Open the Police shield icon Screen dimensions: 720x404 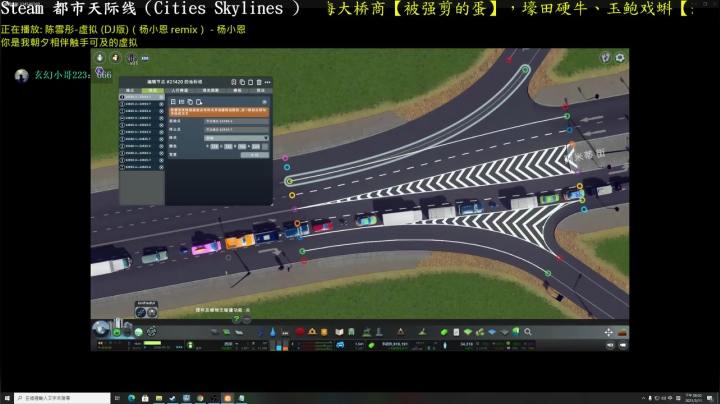[x=324, y=332]
